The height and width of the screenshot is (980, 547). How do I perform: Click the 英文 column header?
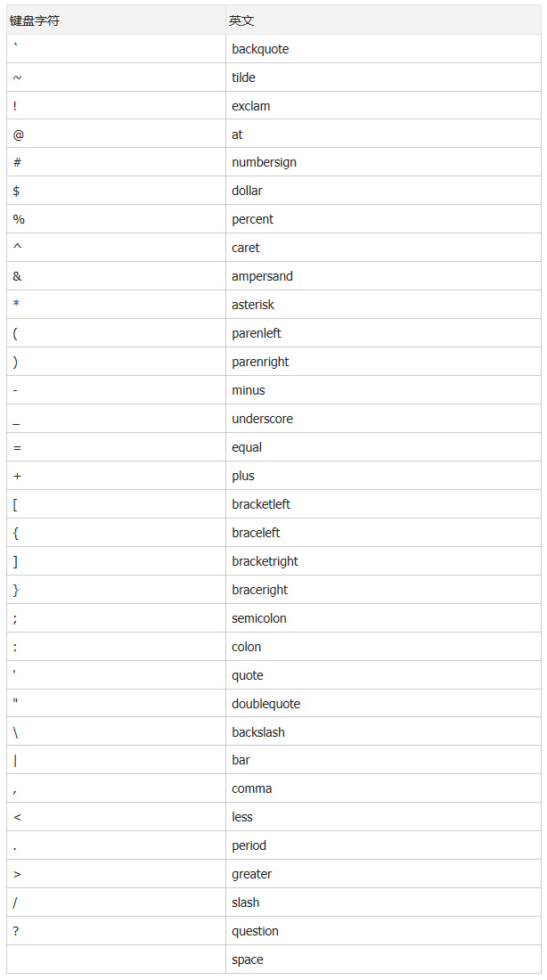pos(241,20)
